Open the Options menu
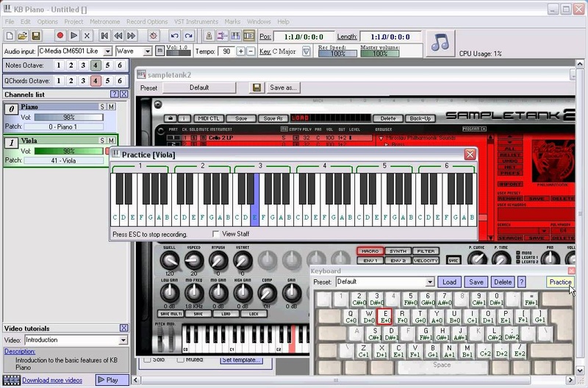Image resolution: width=588 pixels, height=388 pixels. [x=48, y=22]
